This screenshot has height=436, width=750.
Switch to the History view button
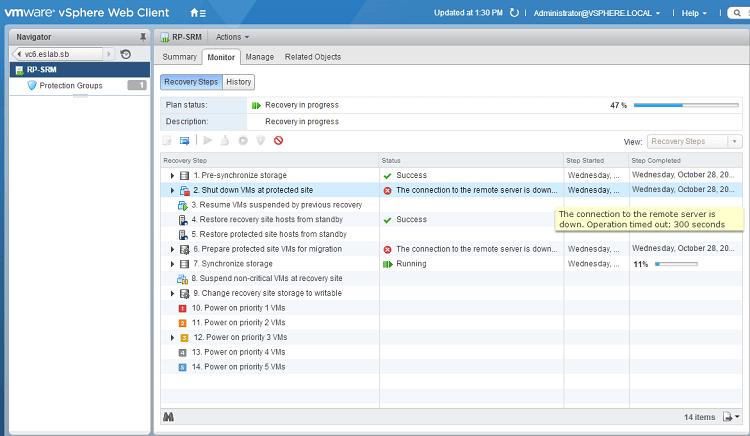pyautogui.click(x=238, y=82)
